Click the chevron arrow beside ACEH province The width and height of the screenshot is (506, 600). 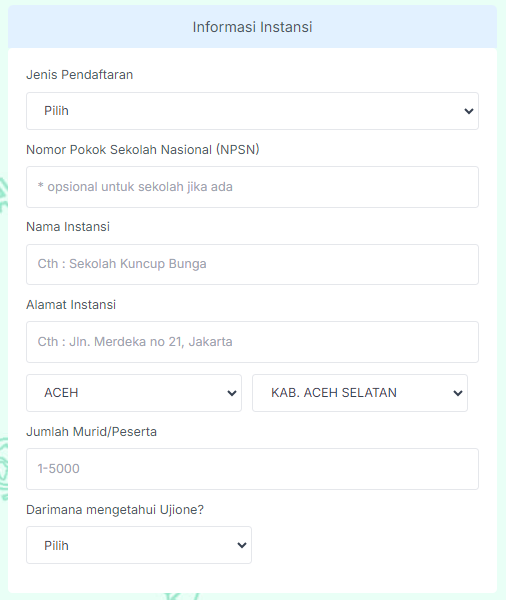[232, 393]
